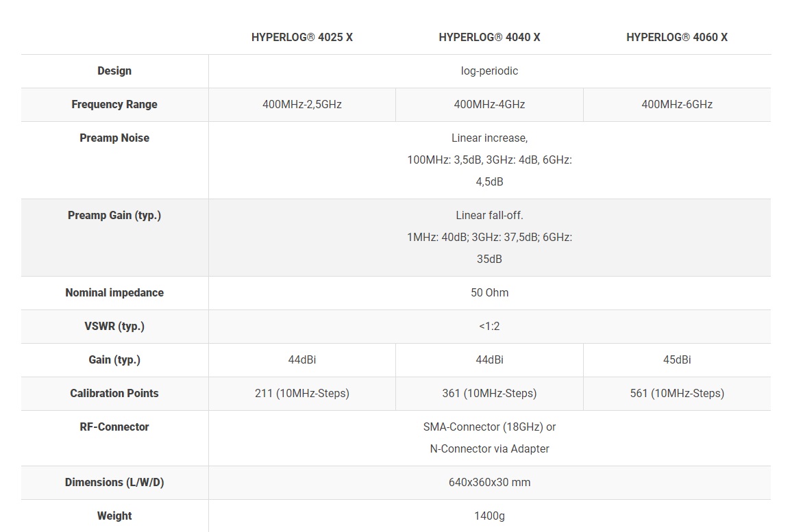Click the SMA-Connector (18GHz) or text

tap(489, 427)
